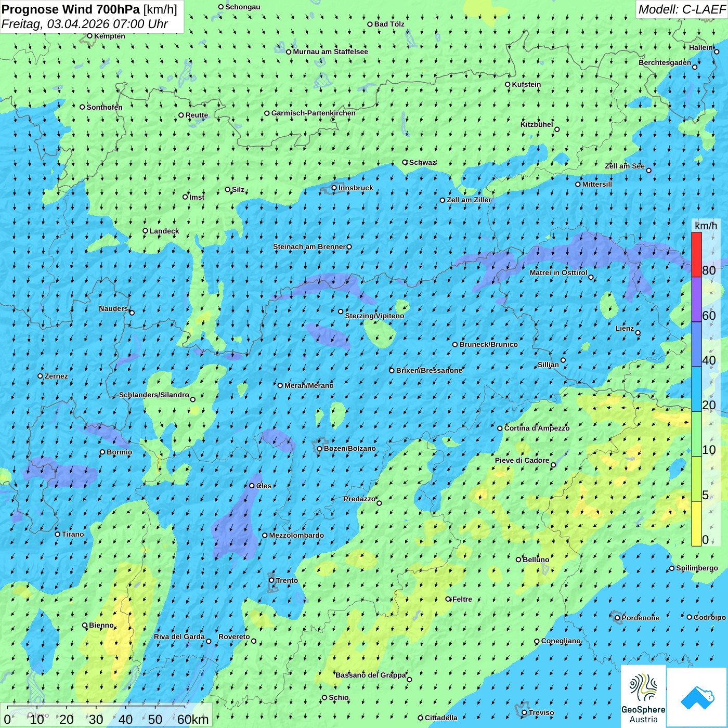Select the Bormio city marker
Image resolution: width=728 pixels, height=728 pixels.
[x=102, y=452]
